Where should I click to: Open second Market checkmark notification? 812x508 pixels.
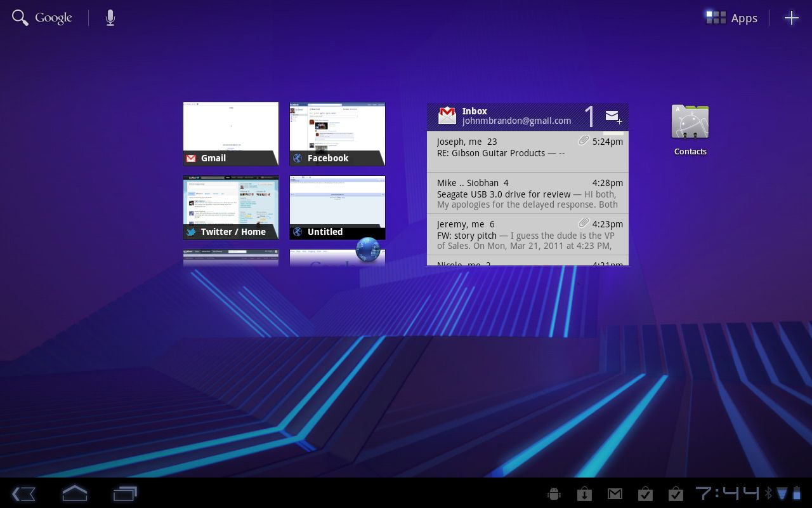[x=676, y=493]
